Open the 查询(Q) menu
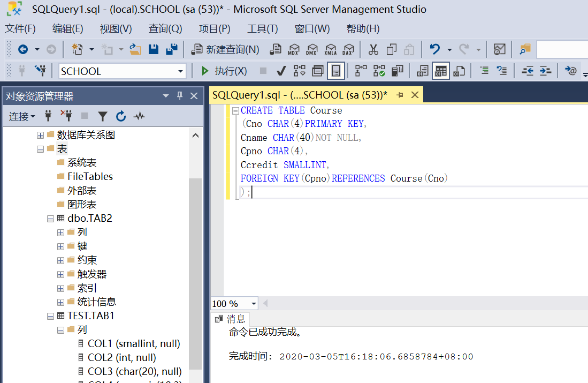 pos(165,28)
